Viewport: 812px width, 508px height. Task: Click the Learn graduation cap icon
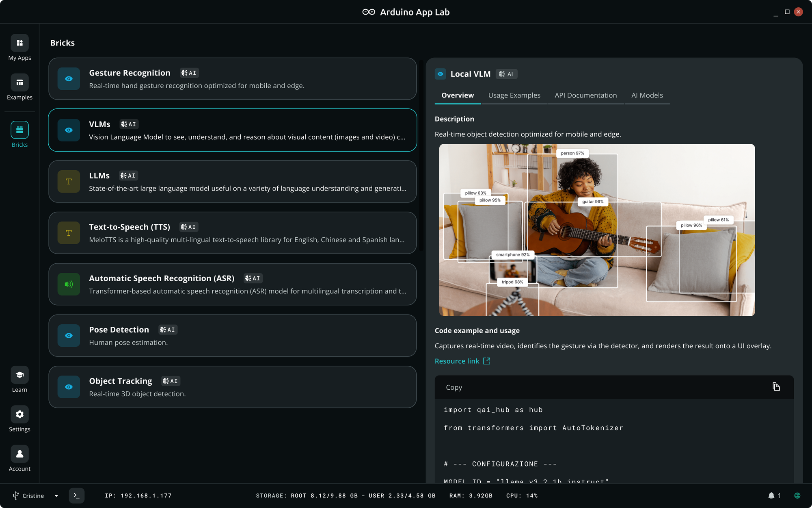tap(19, 375)
